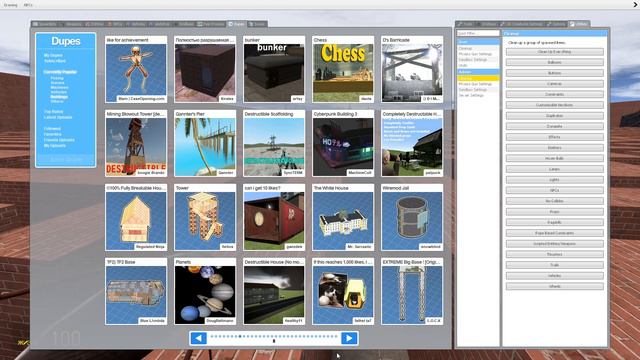Image resolution: width=640 pixels, height=360 pixels.
Task: Clean up Cameras
Action: (x=555, y=84)
